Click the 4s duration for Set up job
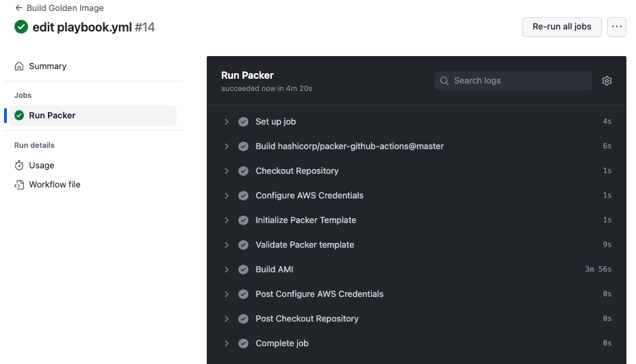This screenshot has height=364, width=636. [607, 121]
